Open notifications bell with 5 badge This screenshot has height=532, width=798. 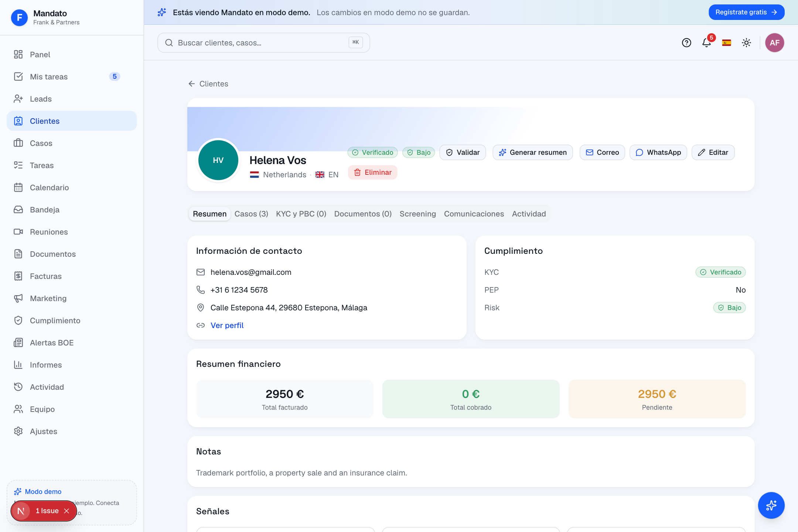(x=707, y=43)
